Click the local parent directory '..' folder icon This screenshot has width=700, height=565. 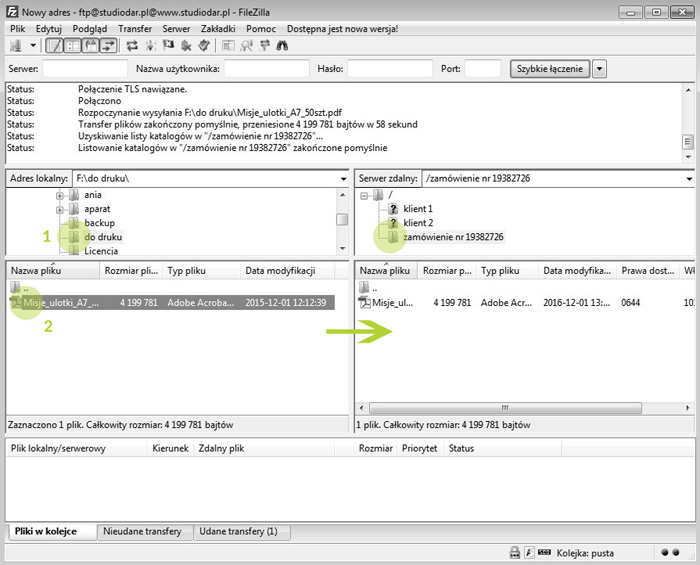15,287
